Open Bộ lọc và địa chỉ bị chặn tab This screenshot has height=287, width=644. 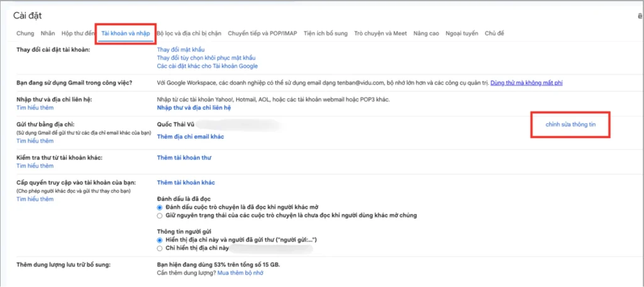click(189, 34)
